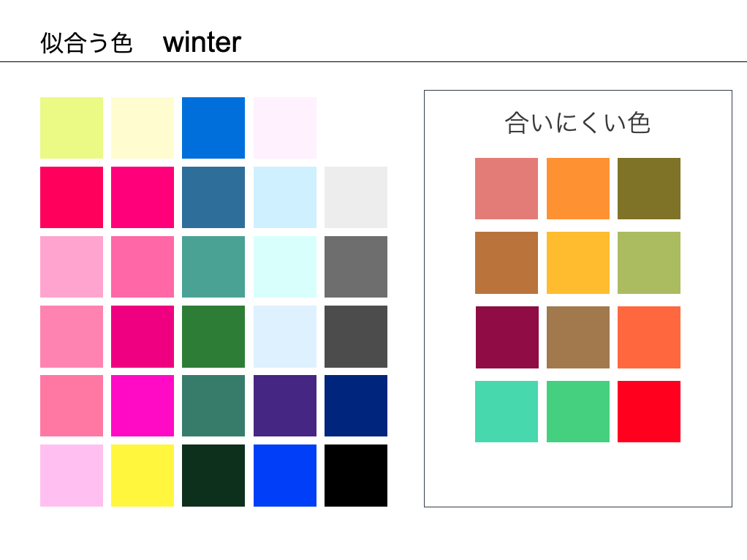Select the pure red swatch in 合いにくい色 panel

pos(649,412)
